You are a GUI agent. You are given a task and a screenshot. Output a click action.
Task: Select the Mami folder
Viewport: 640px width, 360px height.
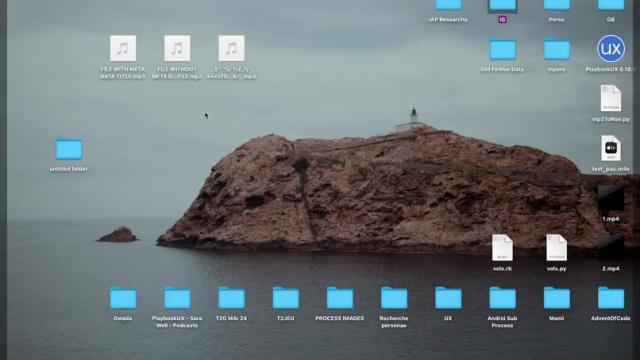(557, 298)
